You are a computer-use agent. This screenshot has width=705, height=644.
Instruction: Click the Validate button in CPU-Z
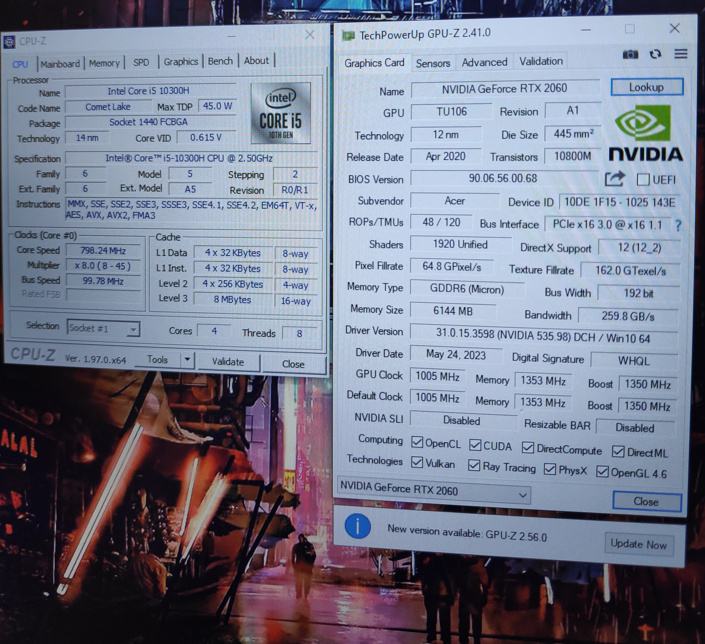tap(228, 362)
